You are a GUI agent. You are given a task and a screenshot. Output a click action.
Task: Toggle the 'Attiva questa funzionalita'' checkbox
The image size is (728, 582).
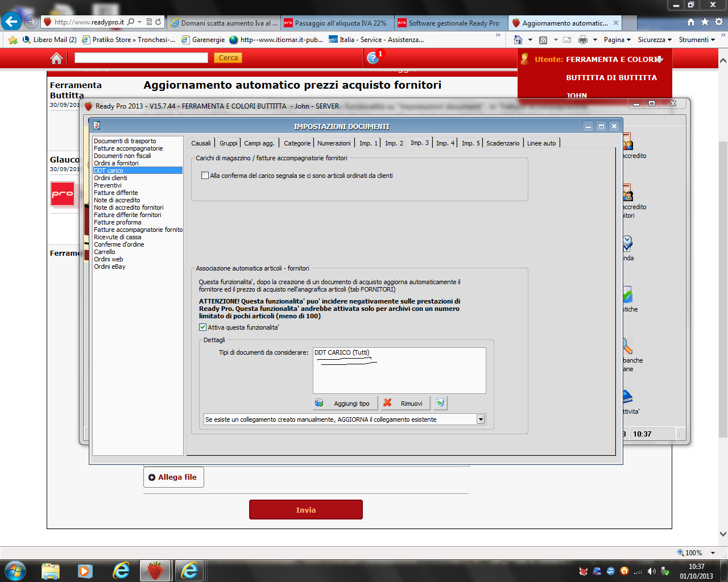coord(202,327)
